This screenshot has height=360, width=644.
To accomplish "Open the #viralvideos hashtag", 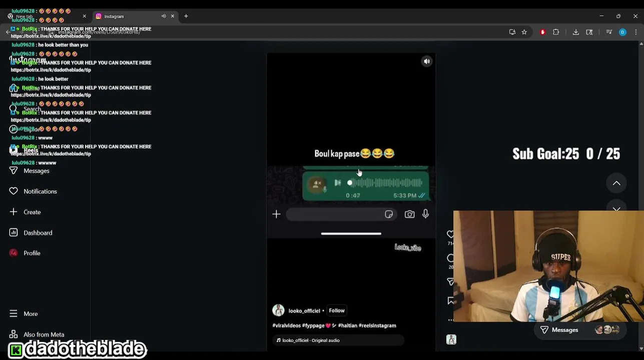I will 287,325.
